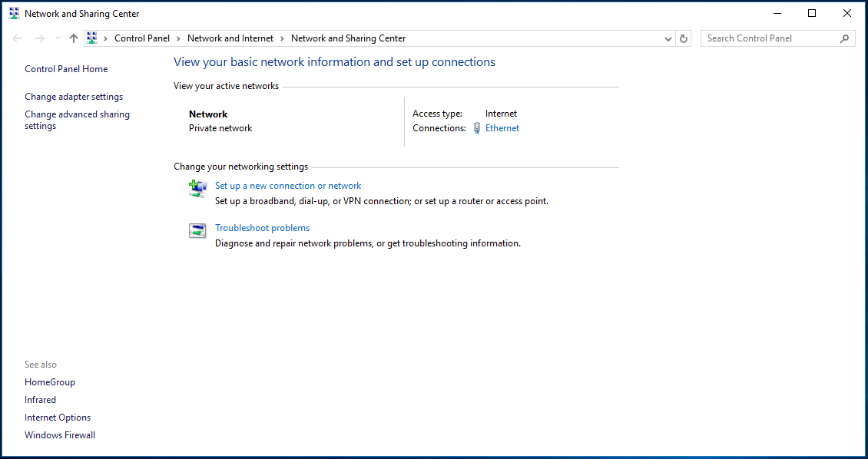Click the Diagnose and repair network problems text
This screenshot has width=868, height=459.
tap(368, 243)
